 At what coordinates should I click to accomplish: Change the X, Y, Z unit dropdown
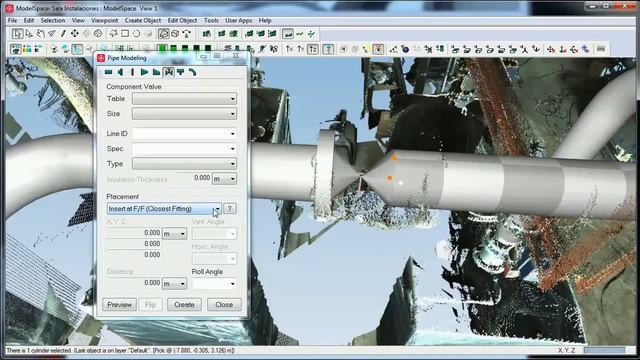coord(174,234)
